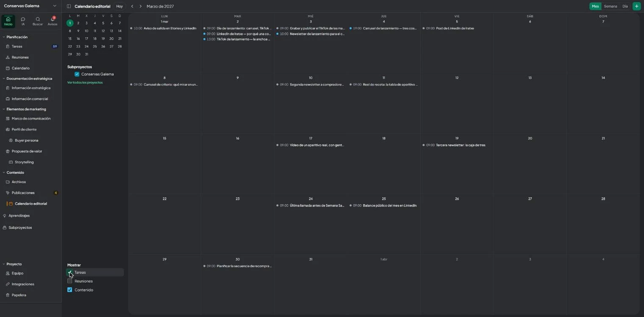
Task: Jump to today with the Hoy button
Action: coord(119,6)
